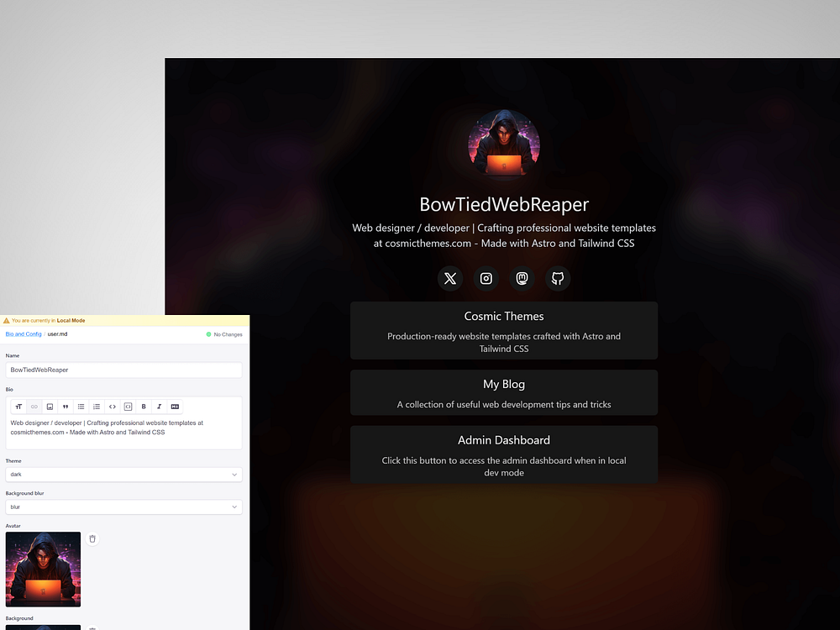Screen dimensions: 840x630
Task: Apply blockquote formatting in Bio toolbar
Action: pos(66,407)
